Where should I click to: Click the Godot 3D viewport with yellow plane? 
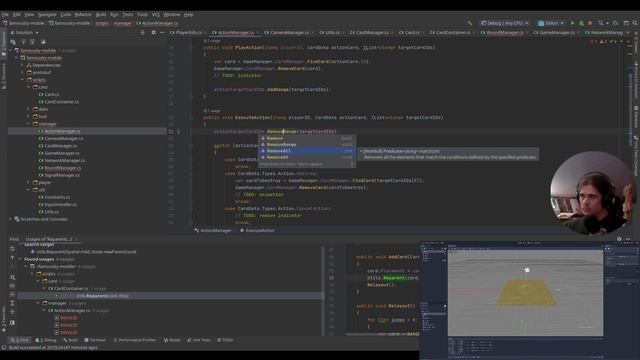pyautogui.click(x=525, y=293)
